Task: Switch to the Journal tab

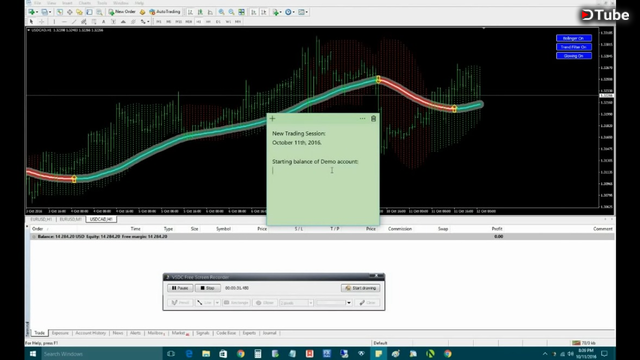Action: point(269,333)
